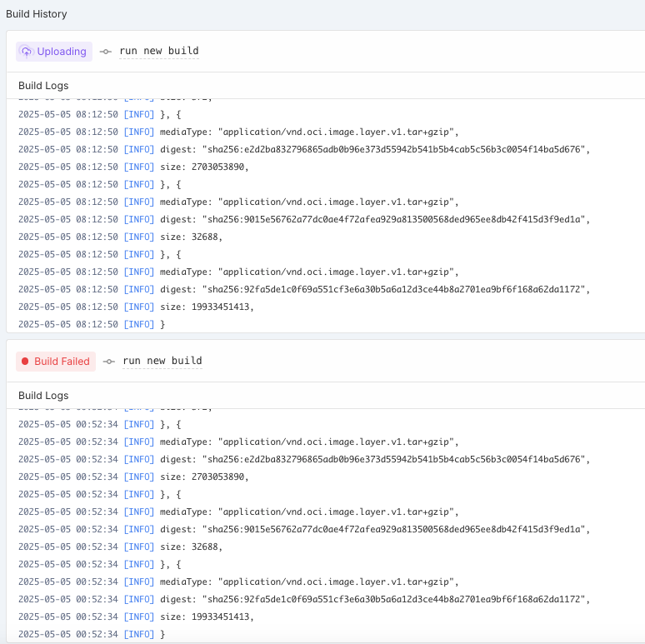Click sha256:92fa5d digest line in Uploading build logs
Viewport: 645px width, 644px height.
374,289
